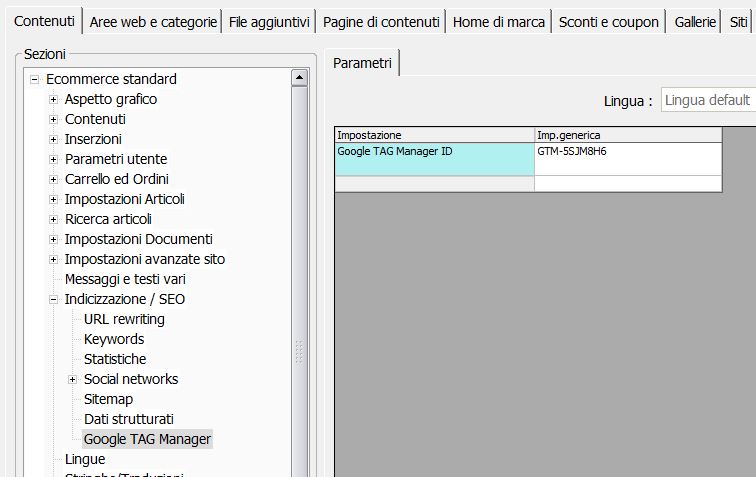Select Indicizzazione / SEO tree item

click(124, 300)
